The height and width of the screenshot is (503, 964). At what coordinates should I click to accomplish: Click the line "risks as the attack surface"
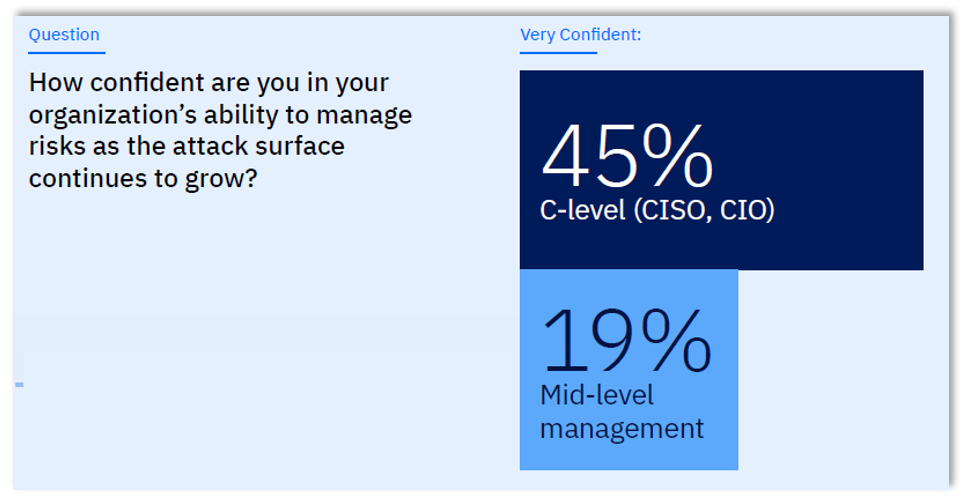[x=186, y=146]
